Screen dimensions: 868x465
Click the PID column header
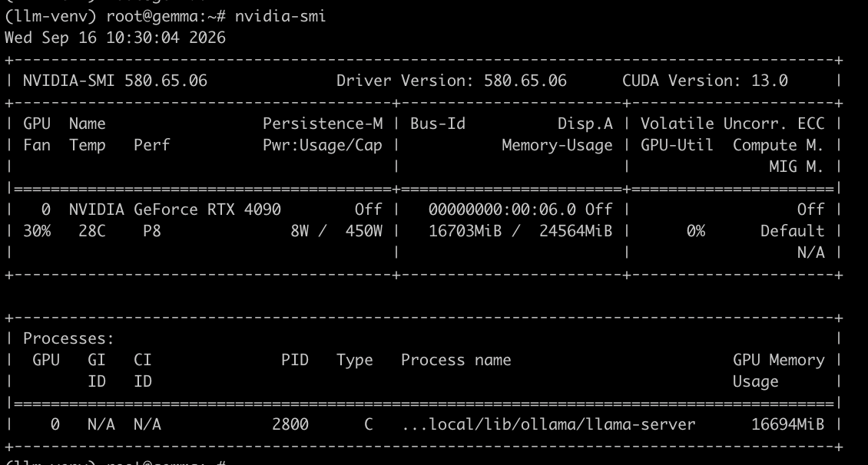click(x=294, y=360)
